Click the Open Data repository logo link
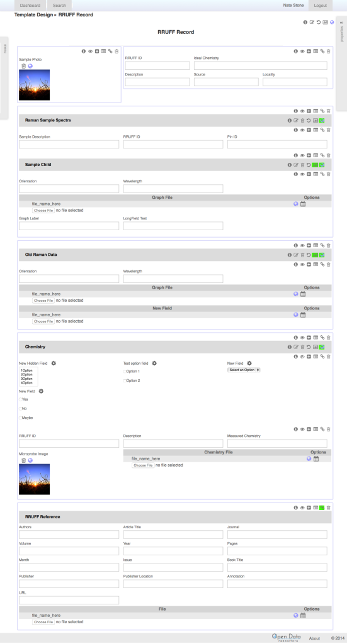The height and width of the screenshot is (644, 347). click(x=286, y=638)
